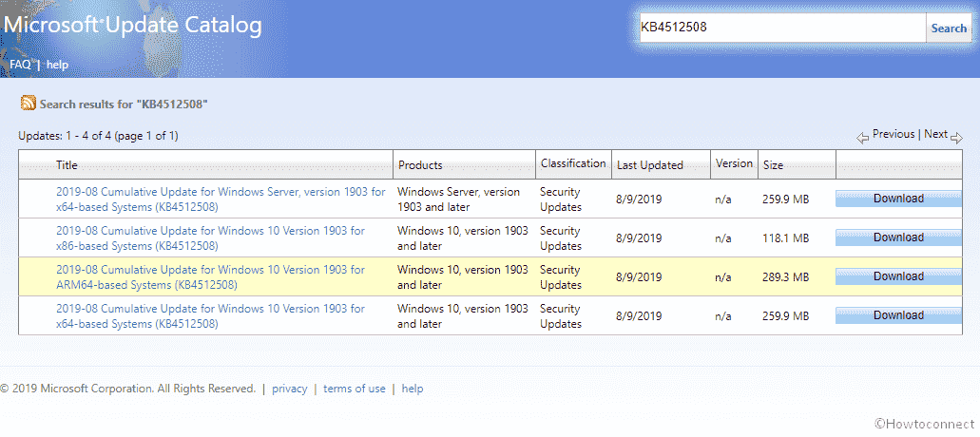Open the FAQ link in the header
The width and height of the screenshot is (980, 437).
click(x=20, y=65)
